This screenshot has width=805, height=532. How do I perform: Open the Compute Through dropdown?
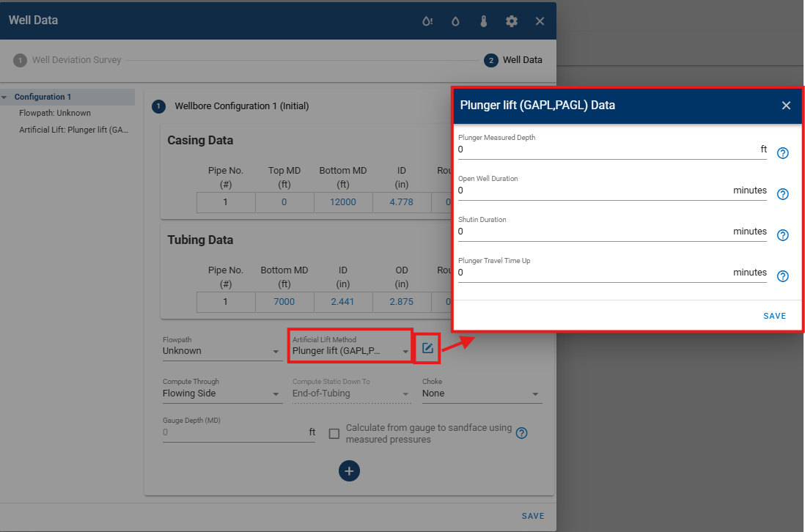[x=221, y=394]
